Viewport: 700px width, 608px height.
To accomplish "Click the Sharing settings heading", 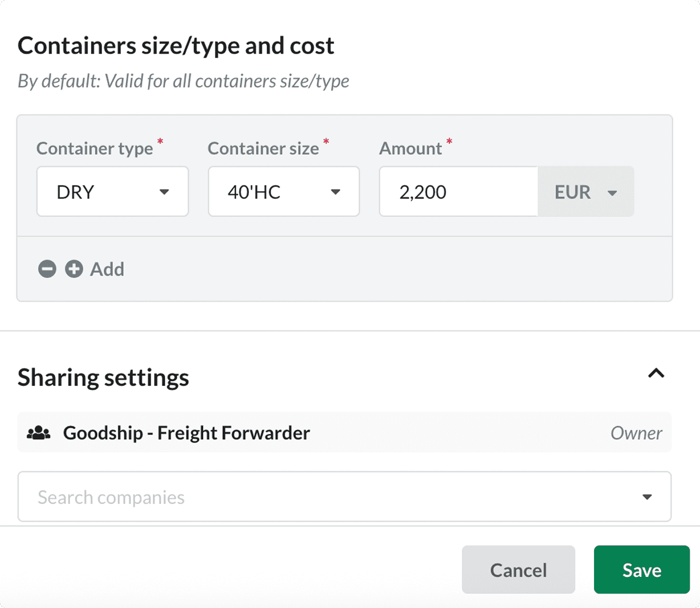I will [104, 377].
